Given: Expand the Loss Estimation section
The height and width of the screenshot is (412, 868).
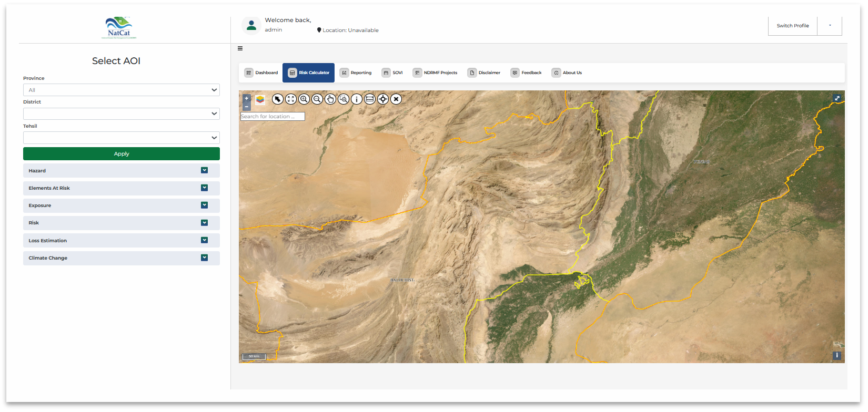Looking at the screenshot, I should coord(121,241).
